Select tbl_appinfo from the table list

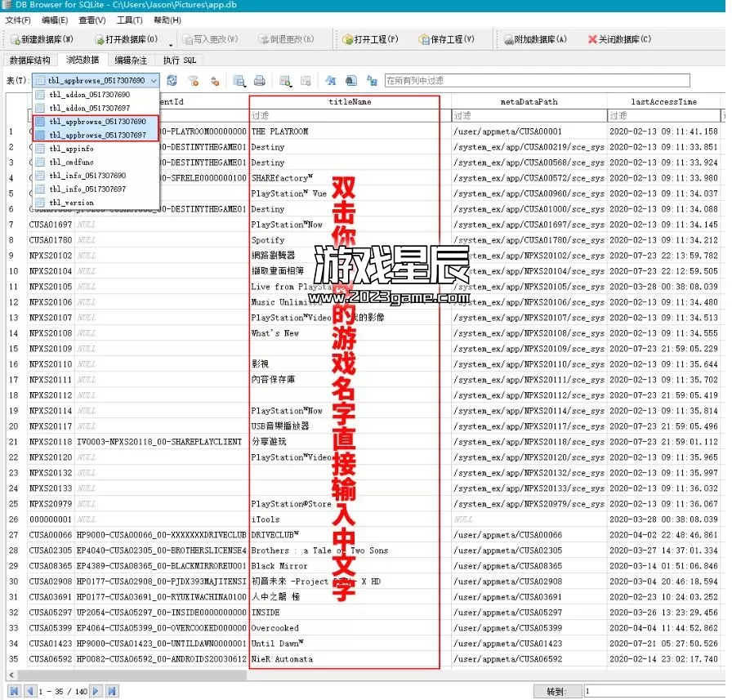pyautogui.click(x=71, y=149)
